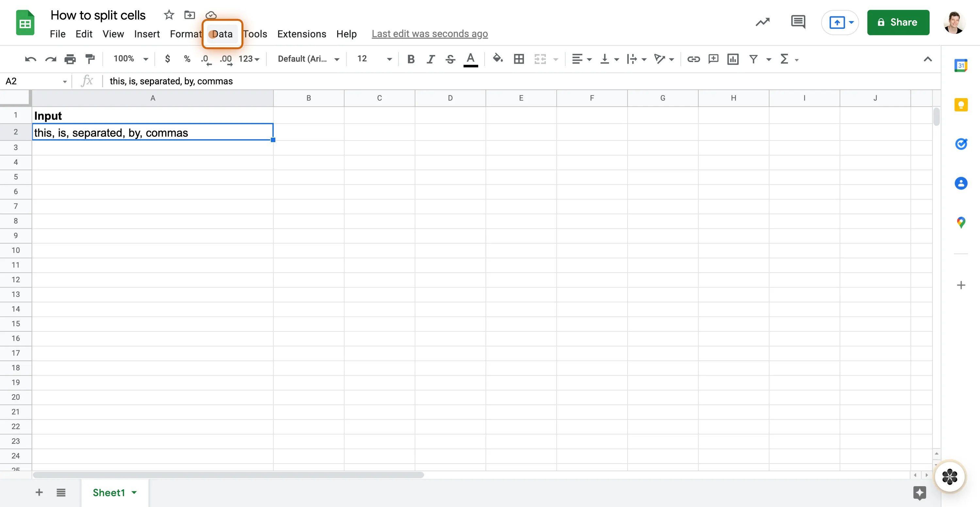Image resolution: width=980 pixels, height=507 pixels.
Task: Open horizontal align dropdown
Action: (x=581, y=59)
